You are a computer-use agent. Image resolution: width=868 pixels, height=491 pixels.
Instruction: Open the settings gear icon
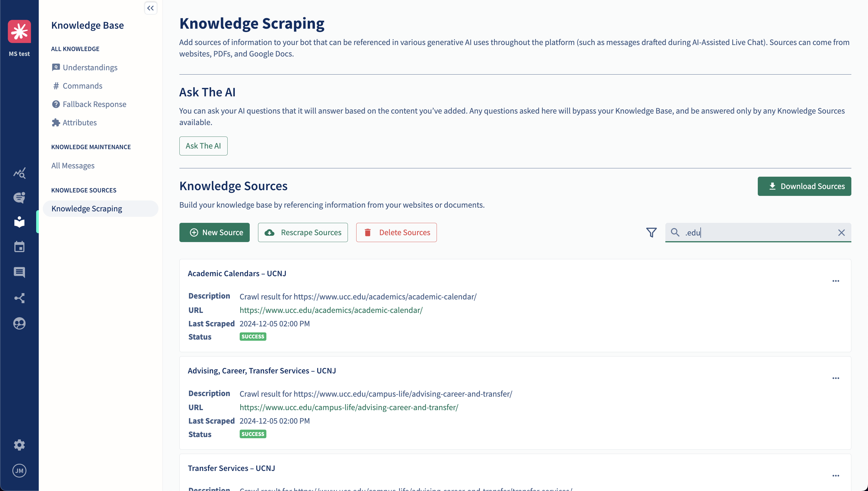(19, 445)
